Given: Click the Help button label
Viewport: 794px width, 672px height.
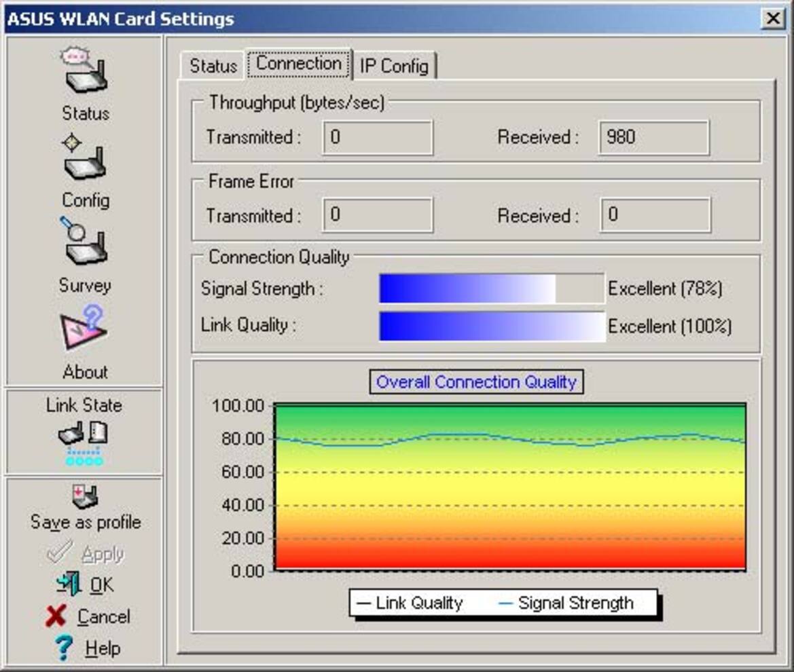Looking at the screenshot, I should (x=103, y=648).
